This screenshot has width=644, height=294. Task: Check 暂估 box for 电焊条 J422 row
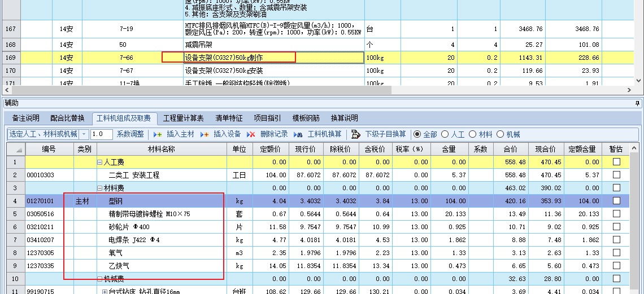[x=616, y=239]
